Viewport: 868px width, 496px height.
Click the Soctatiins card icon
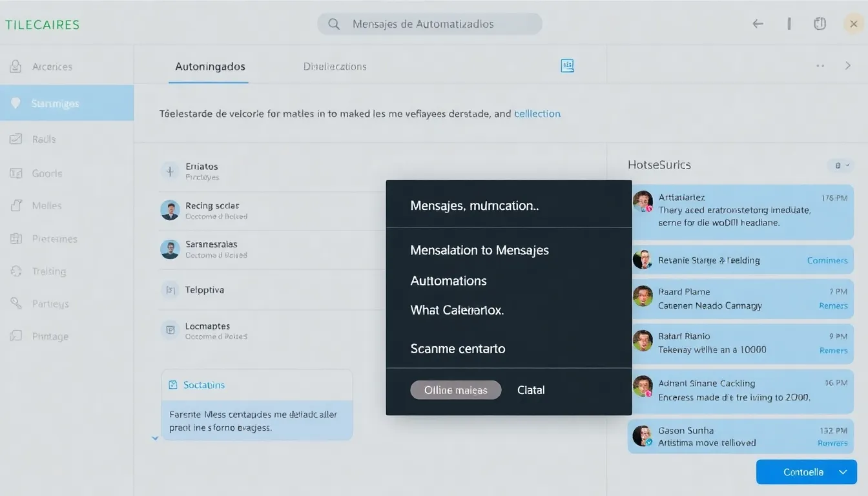point(172,385)
